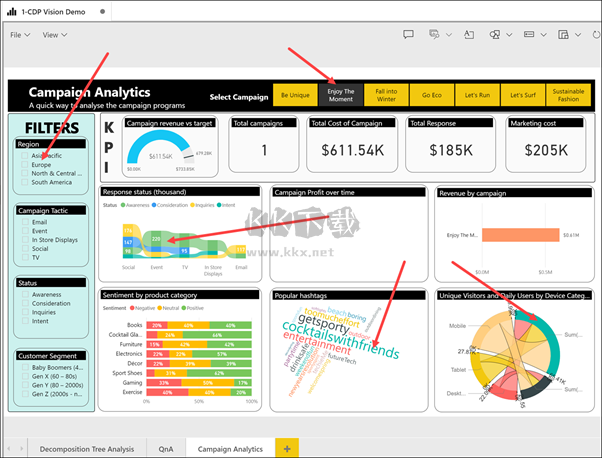Click the Refresh icon in toolbar
Viewport: 602px width, 458px height.
[x=596, y=35]
